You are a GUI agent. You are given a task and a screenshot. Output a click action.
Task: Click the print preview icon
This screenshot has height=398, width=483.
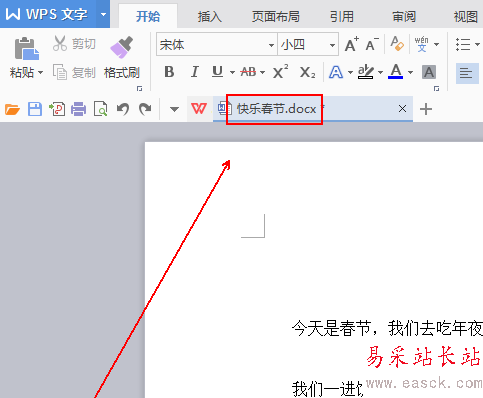tap(100, 109)
